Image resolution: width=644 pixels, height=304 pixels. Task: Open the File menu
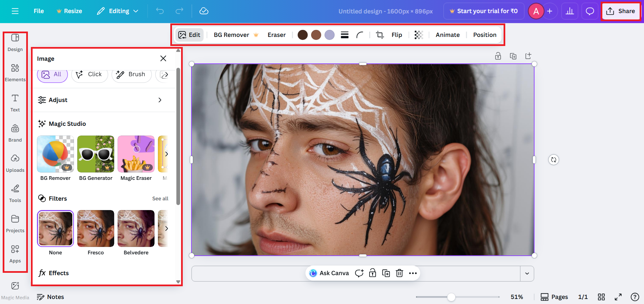(x=39, y=11)
